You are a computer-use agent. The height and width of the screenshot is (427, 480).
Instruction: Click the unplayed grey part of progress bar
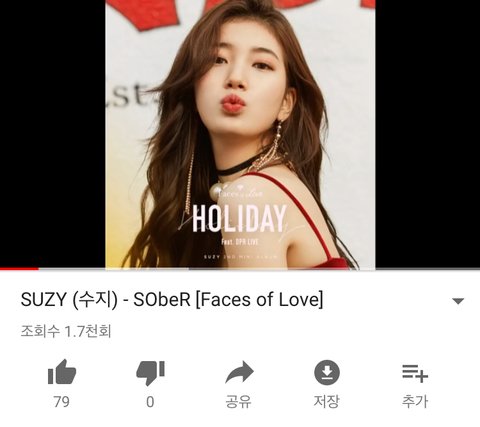tap(334, 269)
